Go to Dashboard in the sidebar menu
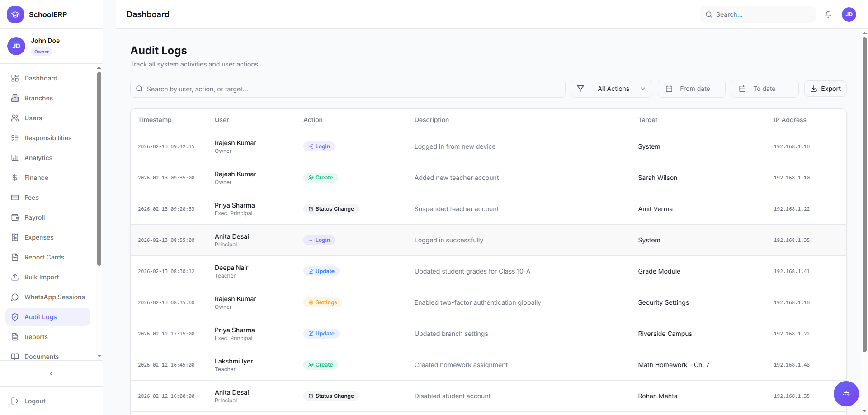 (x=48, y=78)
